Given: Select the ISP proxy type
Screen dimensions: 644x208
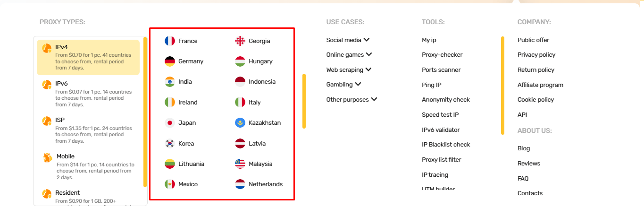Looking at the screenshot, I should click(x=88, y=130).
